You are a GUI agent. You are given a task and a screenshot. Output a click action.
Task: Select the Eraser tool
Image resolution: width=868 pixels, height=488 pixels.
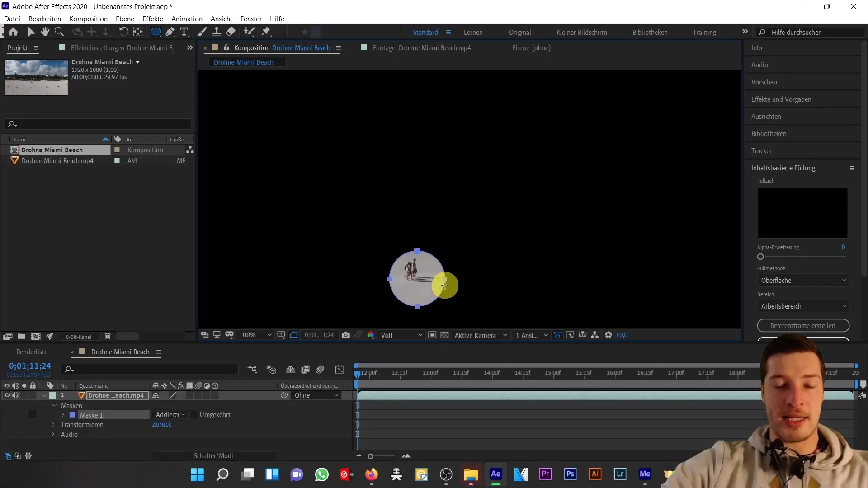click(x=231, y=32)
